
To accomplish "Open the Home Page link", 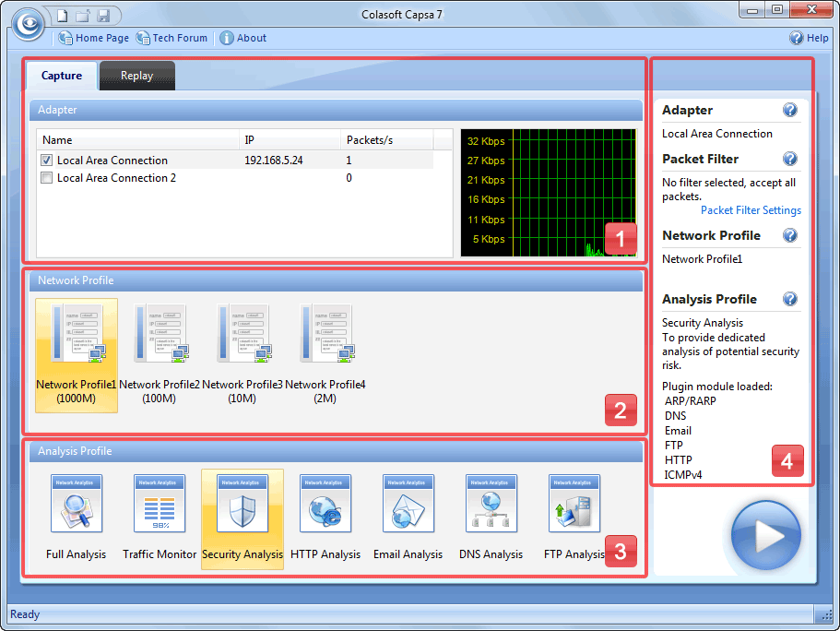I will pos(94,38).
